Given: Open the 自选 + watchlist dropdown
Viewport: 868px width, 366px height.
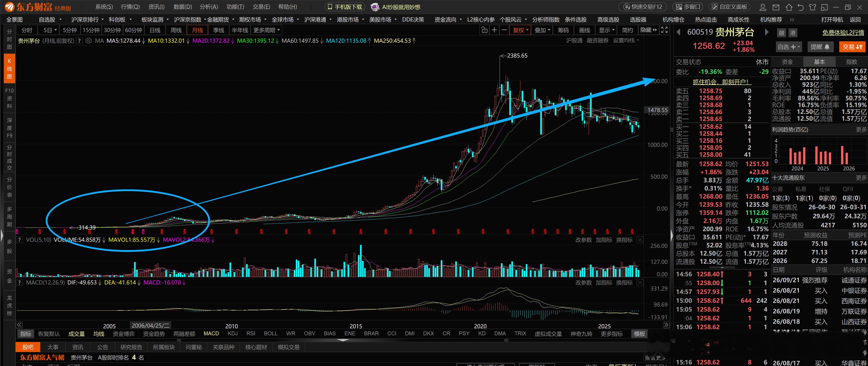Looking at the screenshot, I should pyautogui.click(x=788, y=47).
